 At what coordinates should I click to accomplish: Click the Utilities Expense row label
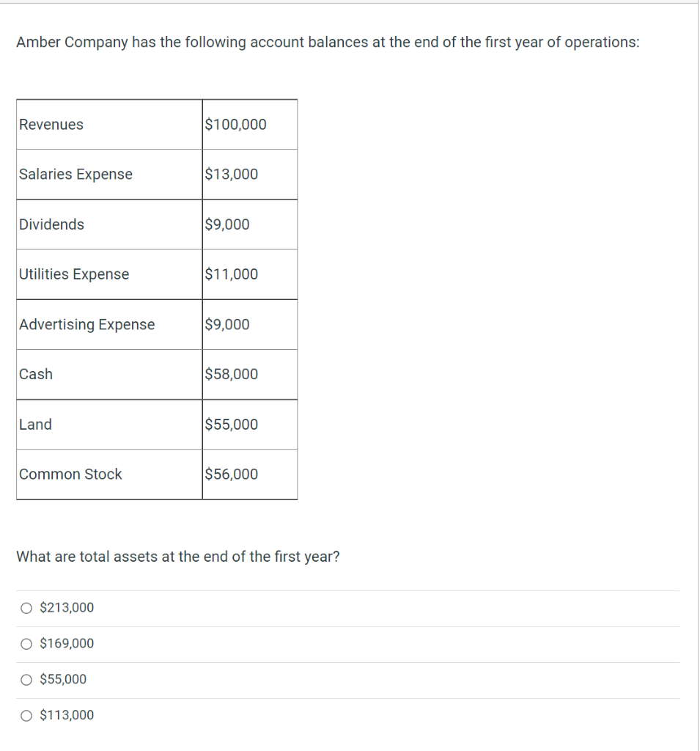74,274
